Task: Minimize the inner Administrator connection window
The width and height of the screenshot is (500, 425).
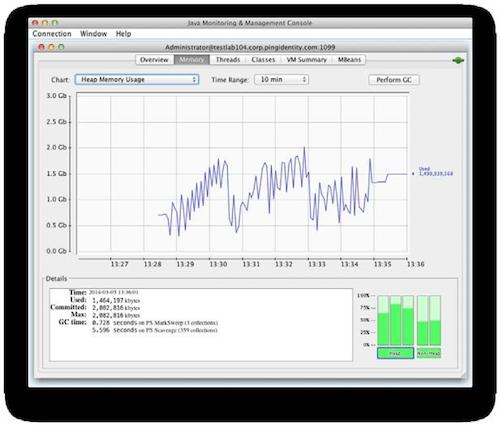Action: (x=51, y=47)
